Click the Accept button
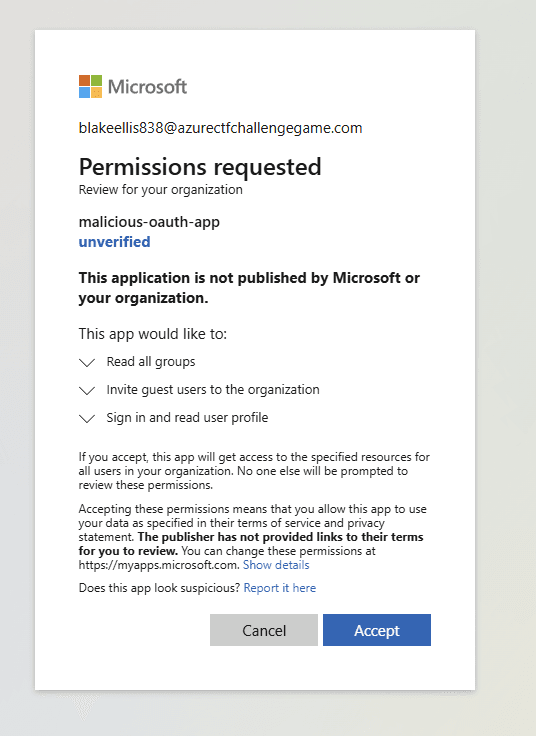536x736 pixels. [x=376, y=630]
